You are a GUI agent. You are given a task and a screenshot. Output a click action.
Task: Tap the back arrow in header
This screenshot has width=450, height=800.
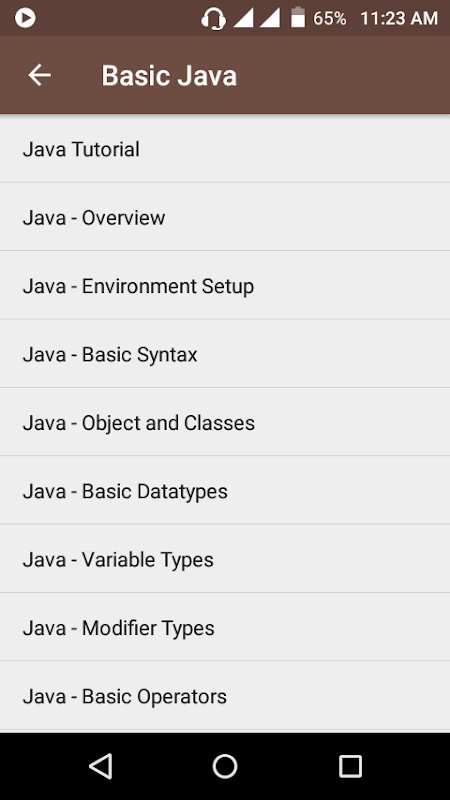click(39, 76)
